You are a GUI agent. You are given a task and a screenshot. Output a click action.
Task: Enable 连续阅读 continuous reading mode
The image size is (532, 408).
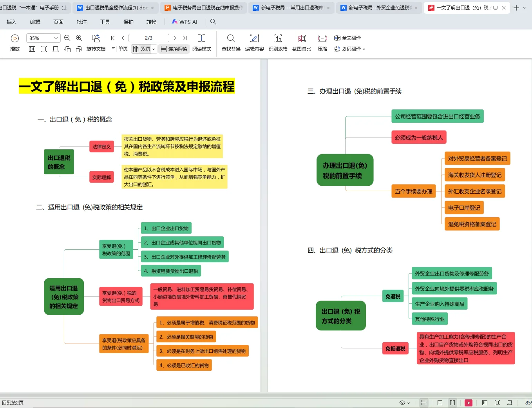(174, 49)
